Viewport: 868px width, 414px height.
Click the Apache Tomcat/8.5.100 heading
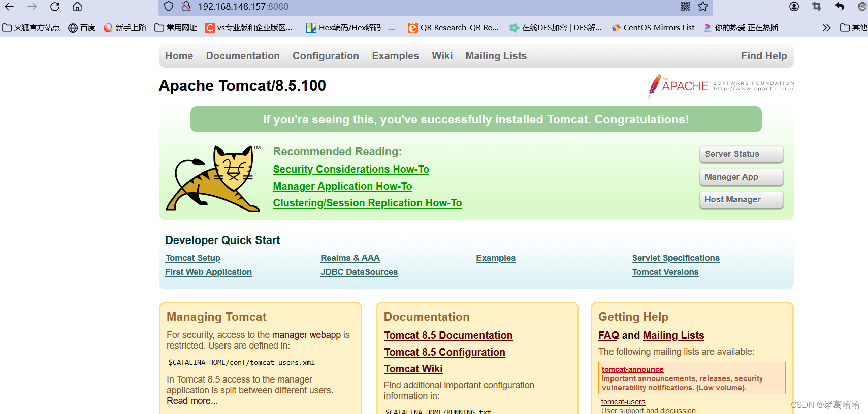point(242,85)
